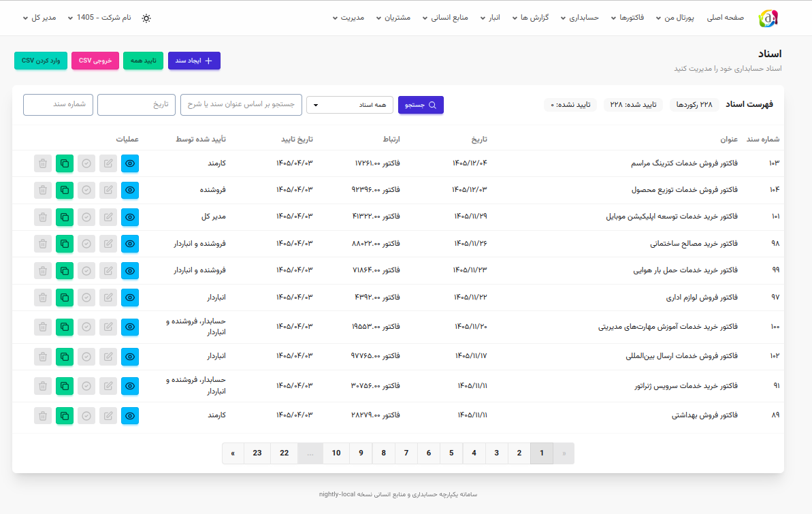This screenshot has height=514, width=812.
Task: Delete document 98
Action: tap(43, 244)
